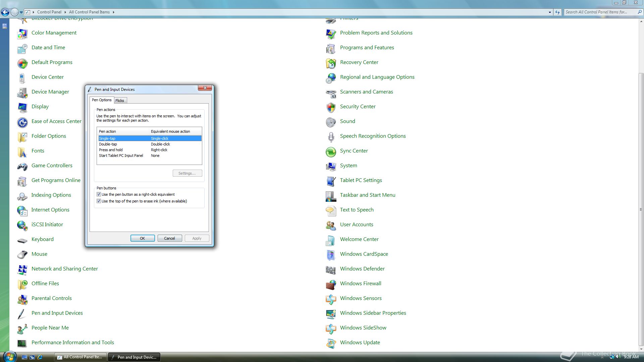Click Pen and Input Devices taskbar button
This screenshot has height=362, width=644.
pos(134,357)
